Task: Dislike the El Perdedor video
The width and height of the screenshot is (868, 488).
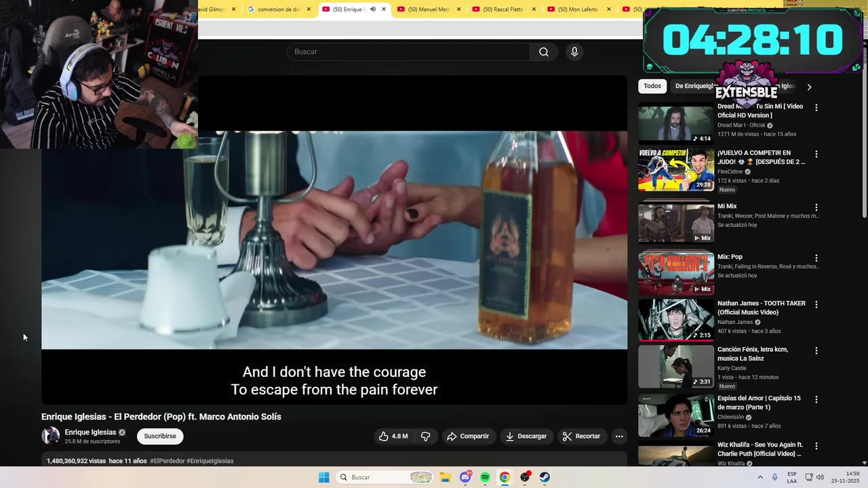Action: click(426, 436)
